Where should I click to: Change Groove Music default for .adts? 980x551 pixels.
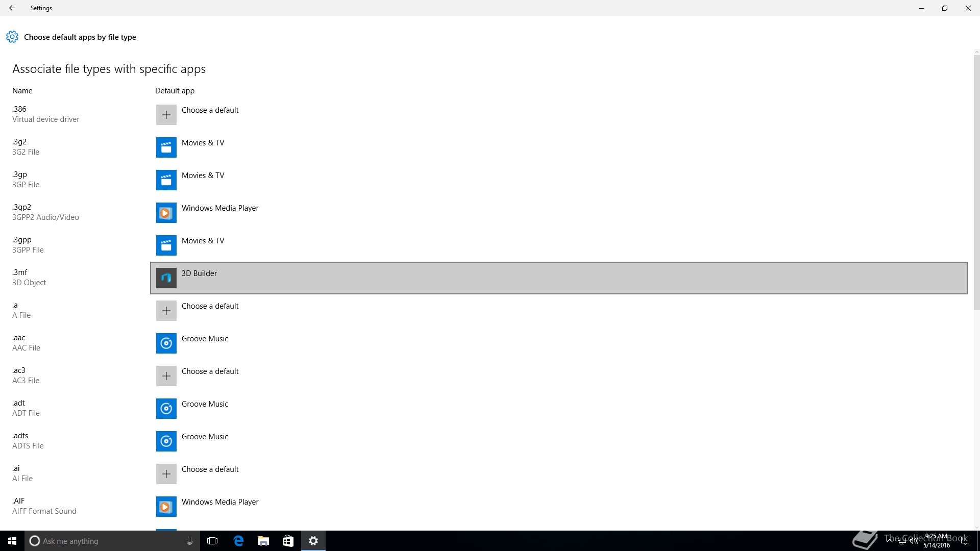pos(559,441)
